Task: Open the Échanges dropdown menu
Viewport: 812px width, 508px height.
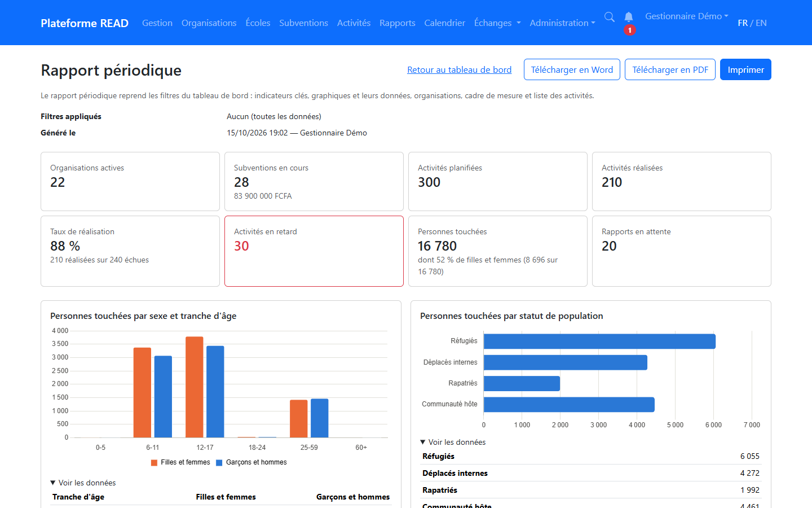Action: point(497,23)
